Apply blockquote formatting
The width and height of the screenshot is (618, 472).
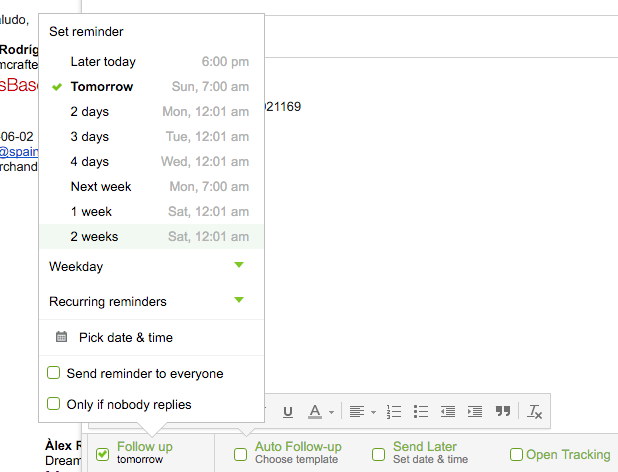click(x=503, y=411)
